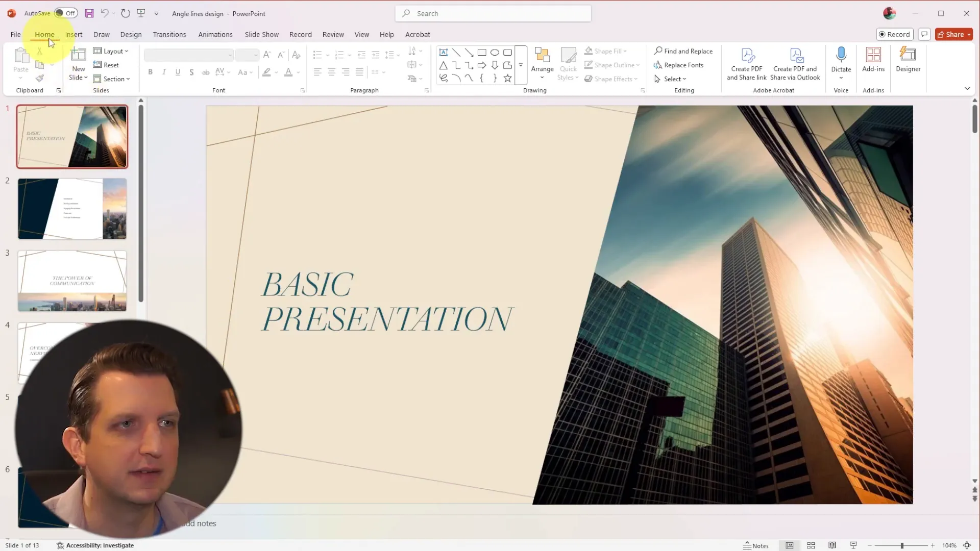
Task: Click zoom in plus button
Action: (933, 545)
